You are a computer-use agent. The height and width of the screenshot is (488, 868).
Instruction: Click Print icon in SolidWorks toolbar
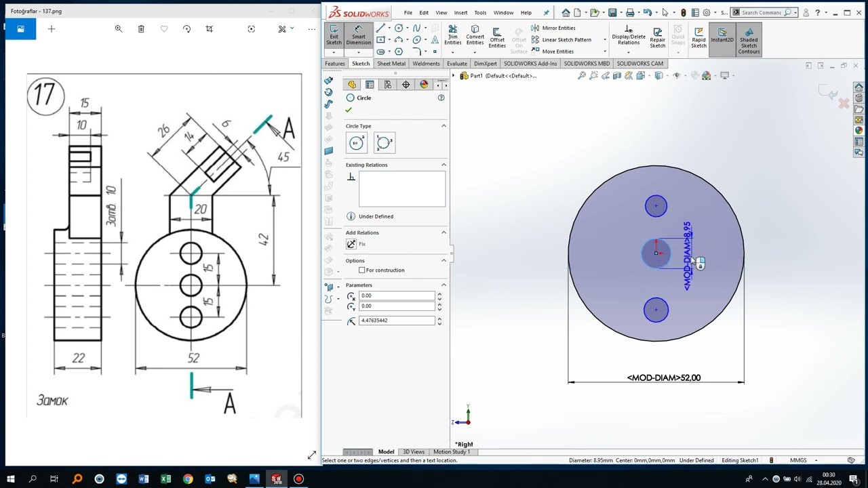tap(630, 12)
